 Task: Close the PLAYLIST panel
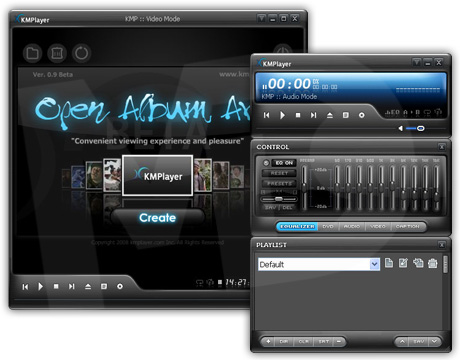(x=442, y=245)
